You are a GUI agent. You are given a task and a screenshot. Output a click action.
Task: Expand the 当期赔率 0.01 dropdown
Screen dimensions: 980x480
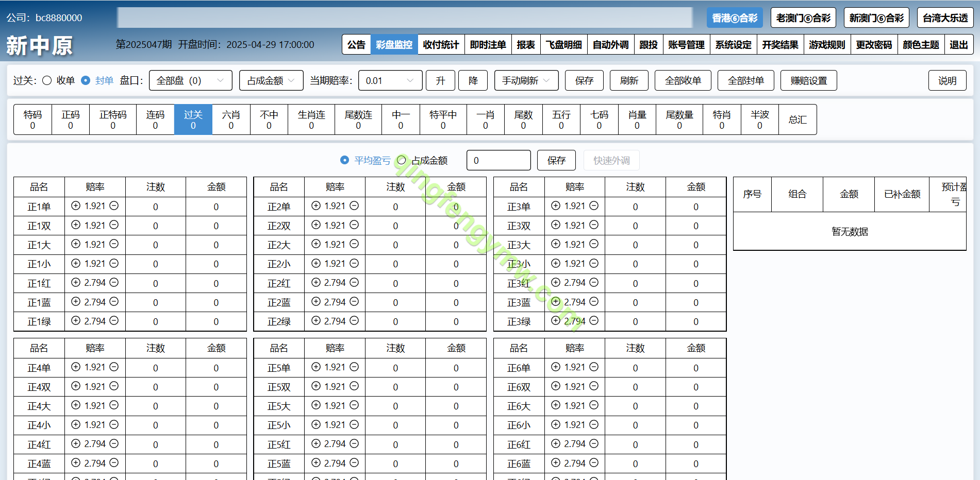pyautogui.click(x=390, y=80)
